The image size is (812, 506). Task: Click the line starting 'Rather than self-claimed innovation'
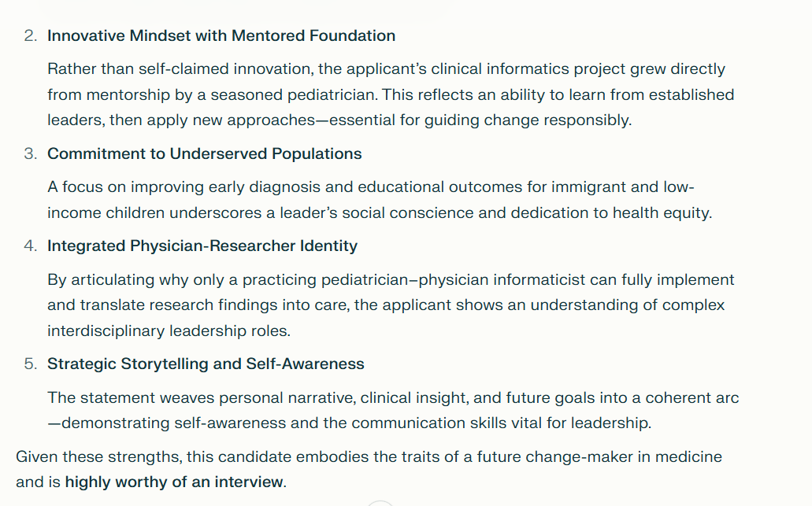(386, 69)
